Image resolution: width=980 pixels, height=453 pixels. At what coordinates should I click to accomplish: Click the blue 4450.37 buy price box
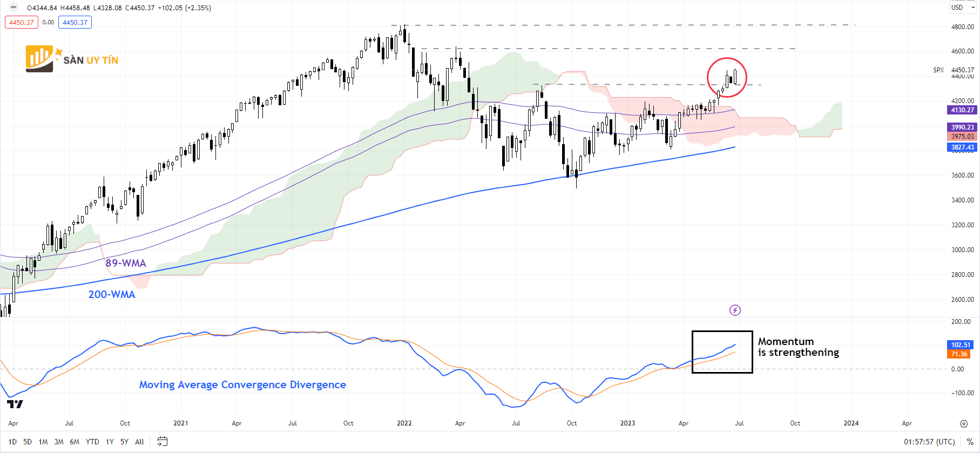pyautogui.click(x=75, y=22)
